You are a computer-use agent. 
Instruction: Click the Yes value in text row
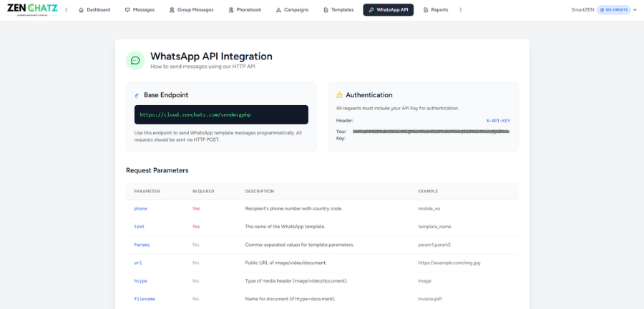[196, 227]
